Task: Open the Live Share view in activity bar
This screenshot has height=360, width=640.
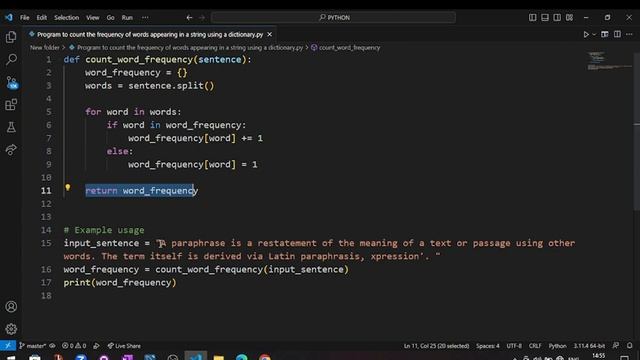Action: [x=11, y=150]
